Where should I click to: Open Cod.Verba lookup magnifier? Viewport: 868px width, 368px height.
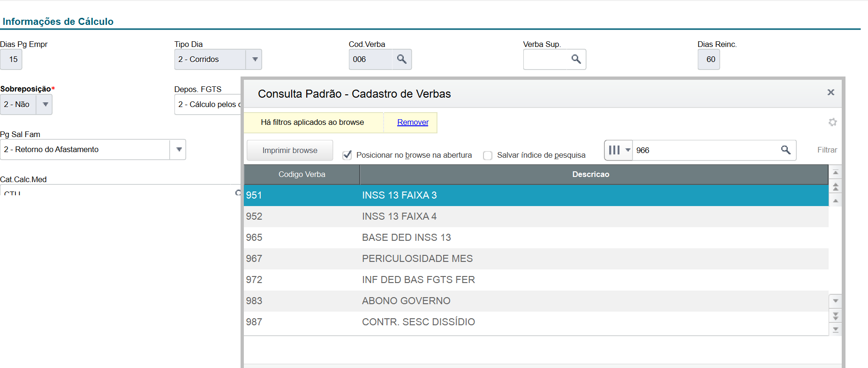402,59
